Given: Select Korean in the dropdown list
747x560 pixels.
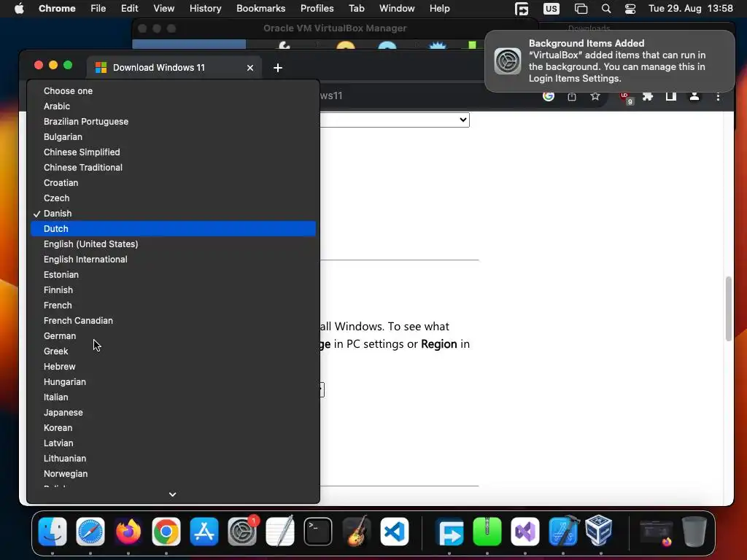Looking at the screenshot, I should (x=173, y=427).
